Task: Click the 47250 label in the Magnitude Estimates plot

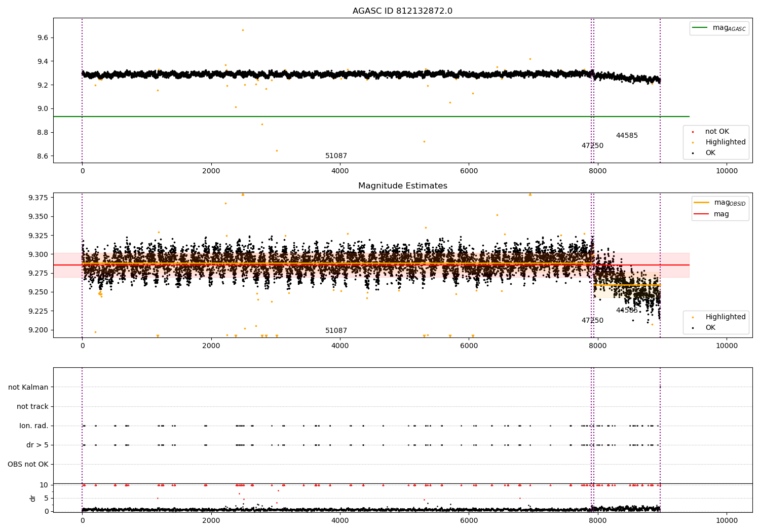Action: pyautogui.click(x=592, y=321)
